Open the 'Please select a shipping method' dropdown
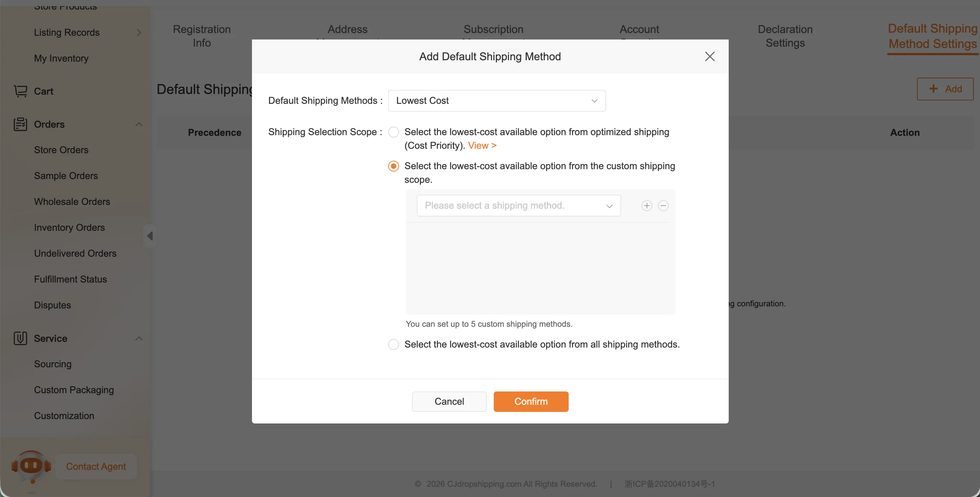Viewport: 980px width, 497px height. (x=518, y=206)
